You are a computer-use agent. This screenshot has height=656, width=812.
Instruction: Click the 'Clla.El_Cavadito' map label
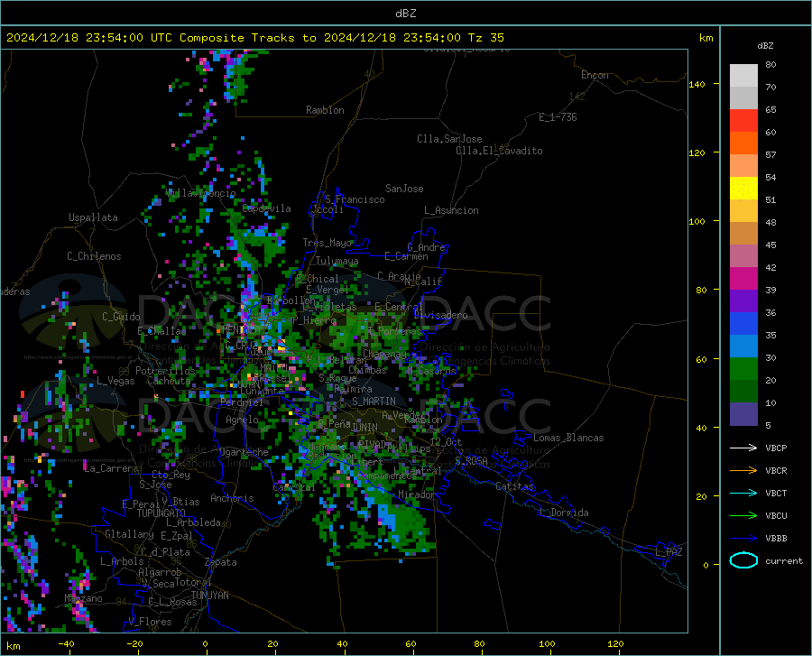coord(499,151)
